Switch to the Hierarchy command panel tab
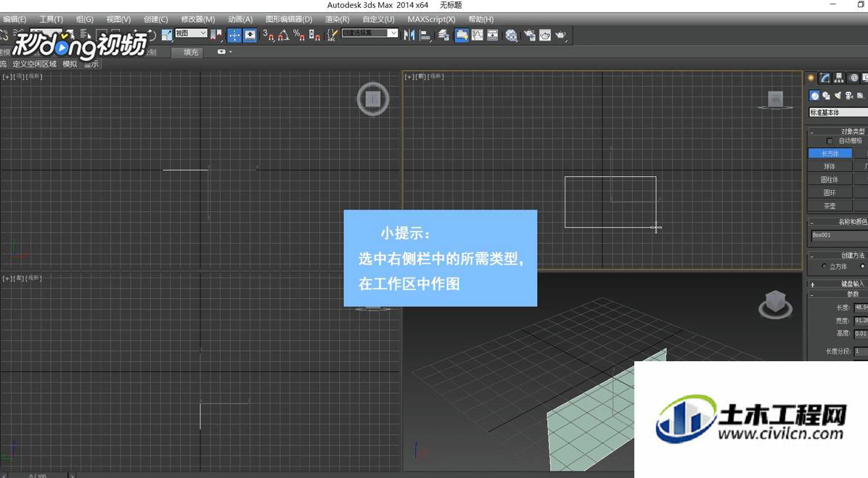Image resolution: width=868 pixels, height=478 pixels. tap(839, 78)
